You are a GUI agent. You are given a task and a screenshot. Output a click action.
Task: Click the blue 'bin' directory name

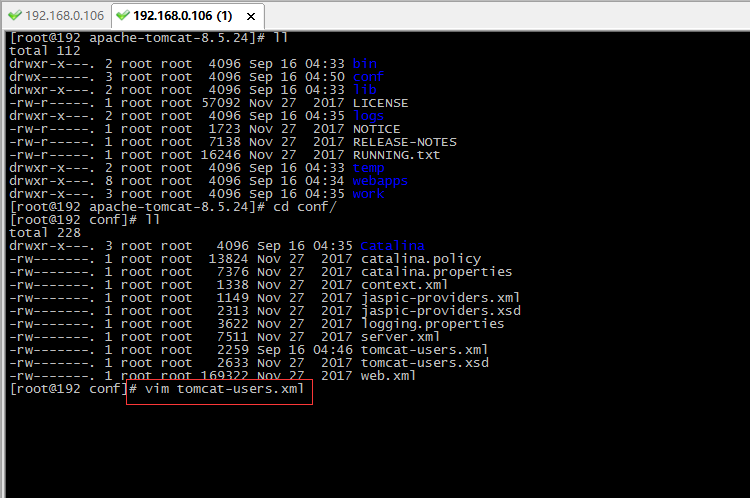(364, 64)
